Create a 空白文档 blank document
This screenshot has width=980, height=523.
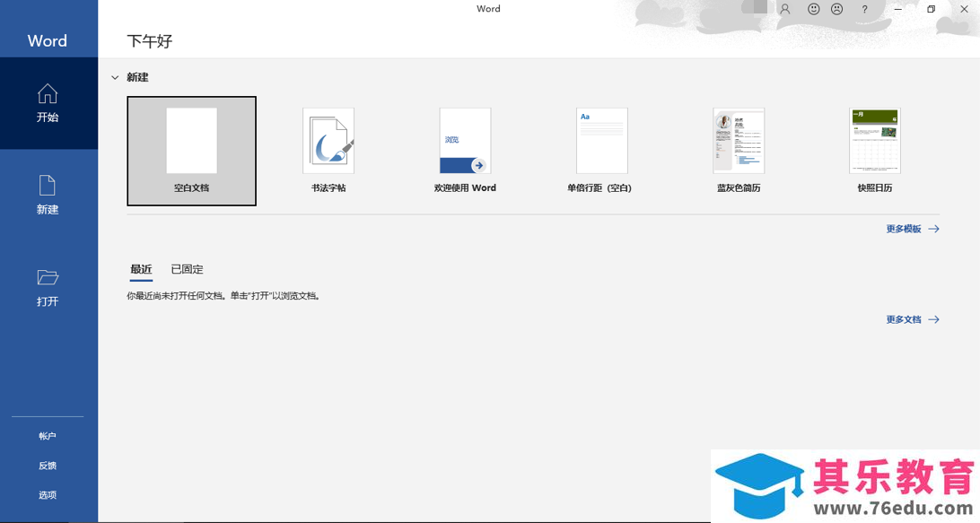tap(191, 151)
